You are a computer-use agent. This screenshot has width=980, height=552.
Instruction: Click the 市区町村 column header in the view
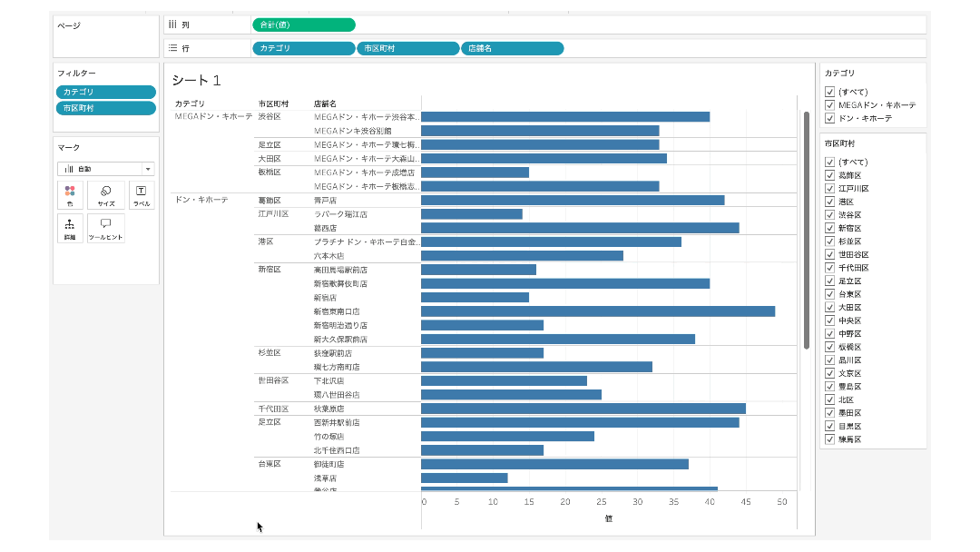click(x=274, y=103)
